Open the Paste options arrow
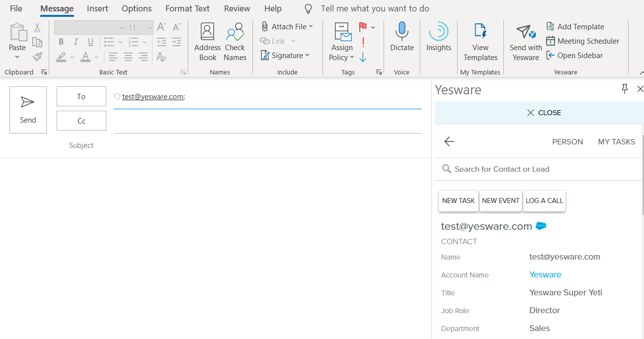Image resolution: width=644 pixels, height=339 pixels. tap(17, 57)
